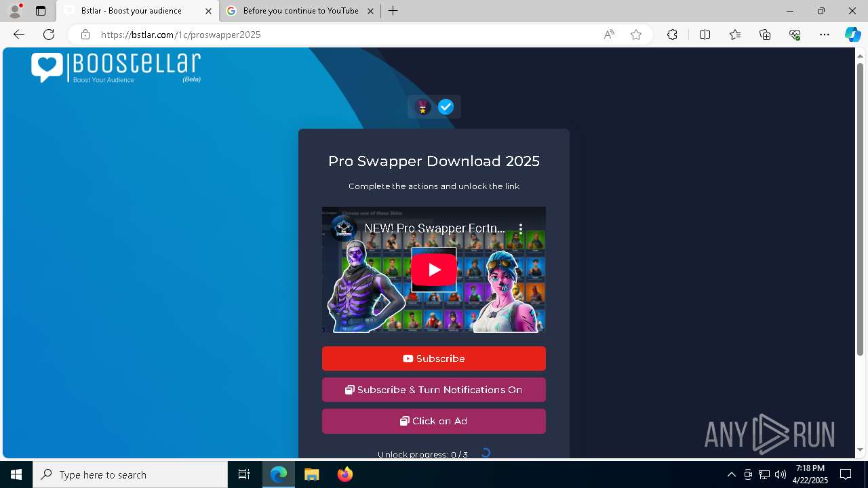This screenshot has height=488, width=868.
Task: Close the Before you continue to YouTube tab
Action: click(370, 11)
